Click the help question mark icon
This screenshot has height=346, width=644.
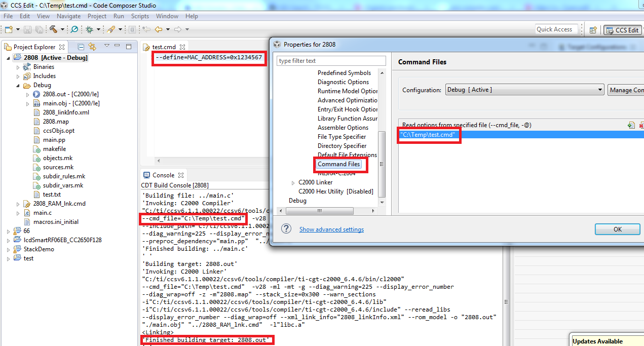(x=286, y=229)
